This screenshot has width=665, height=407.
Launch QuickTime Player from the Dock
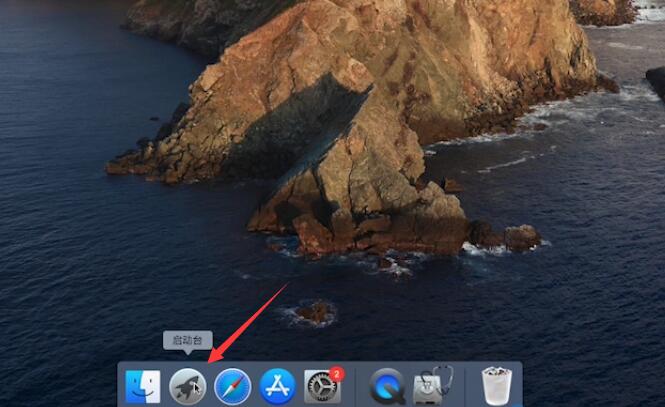click(387, 387)
